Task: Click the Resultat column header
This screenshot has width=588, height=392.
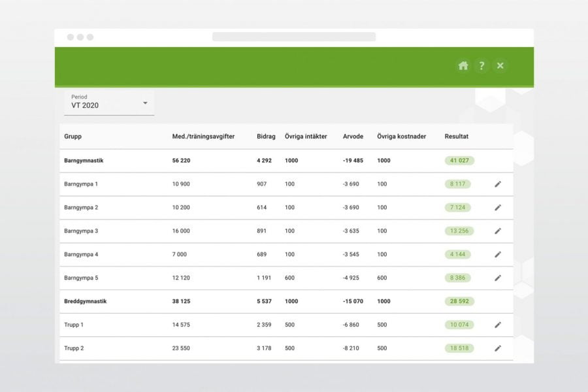Action: [456, 137]
